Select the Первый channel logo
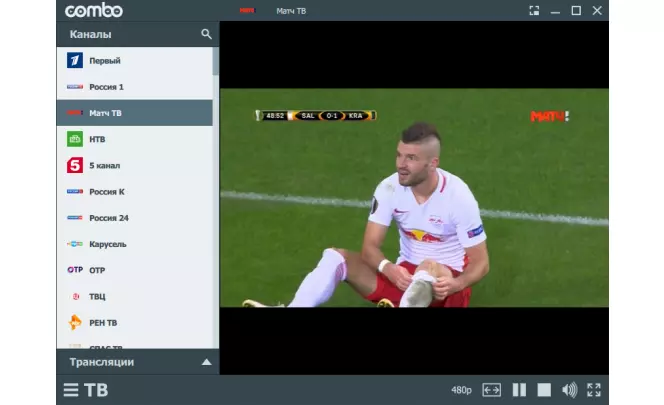 click(75, 60)
